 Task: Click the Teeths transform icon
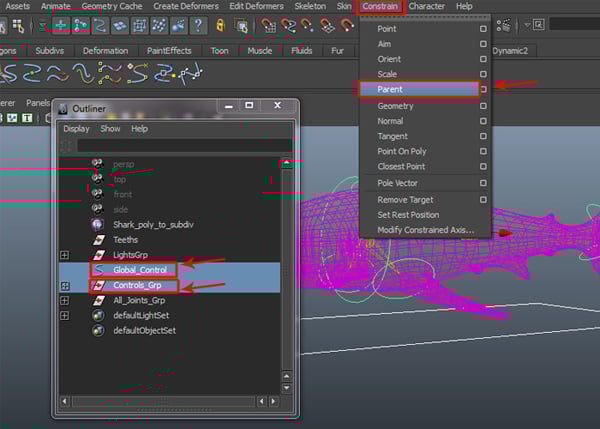click(x=98, y=240)
